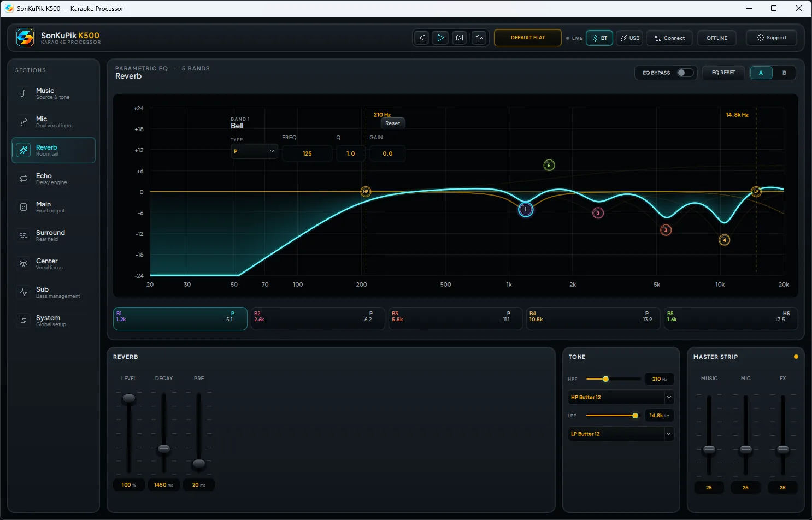Image resolution: width=812 pixels, height=520 pixels.
Task: Click the HPF value field 210 Hz
Action: pos(660,379)
